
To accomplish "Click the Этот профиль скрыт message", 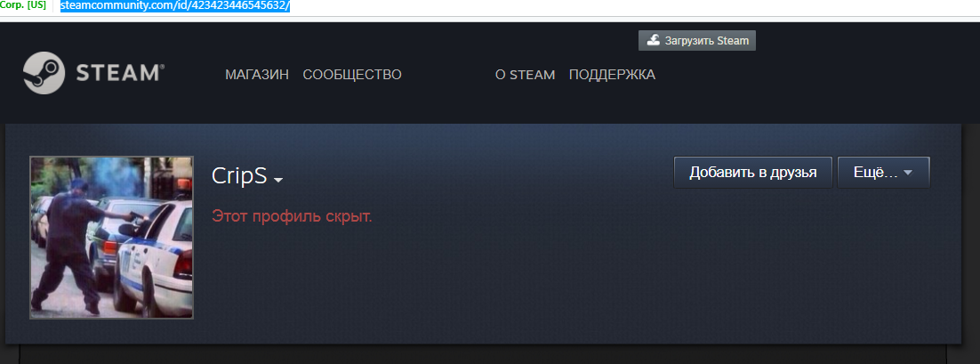I will (292, 217).
